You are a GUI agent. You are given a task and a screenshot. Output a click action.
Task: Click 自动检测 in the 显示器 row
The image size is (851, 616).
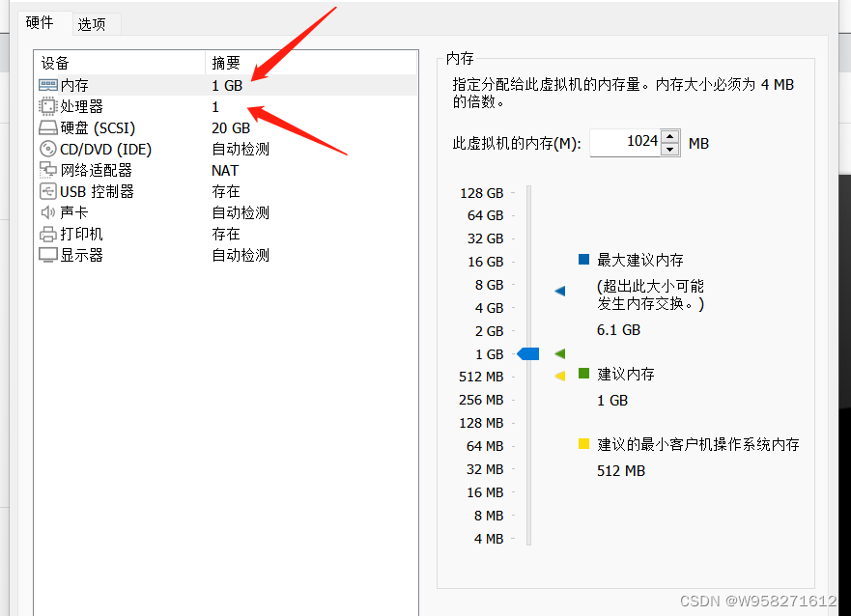[x=241, y=255]
